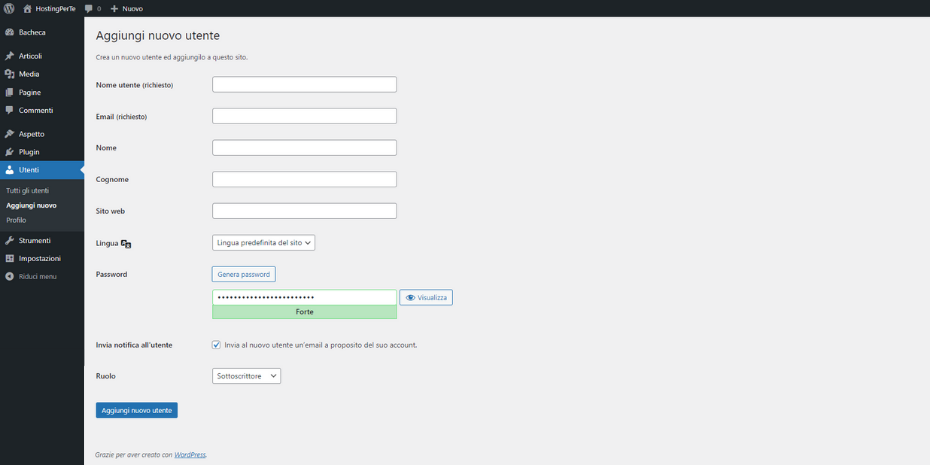Toggle password visibility with Visualizza
Viewport: 930px width, 465px height.
[426, 297]
